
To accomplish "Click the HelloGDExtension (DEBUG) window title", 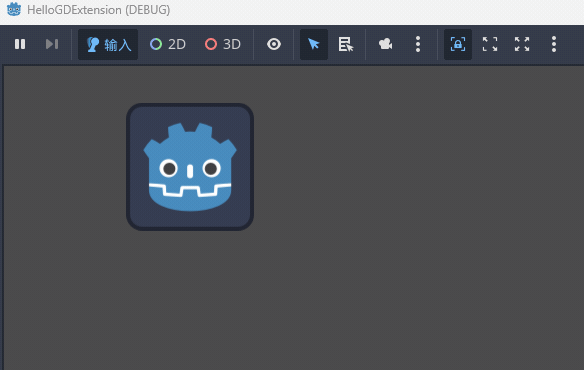I will 99,10.
